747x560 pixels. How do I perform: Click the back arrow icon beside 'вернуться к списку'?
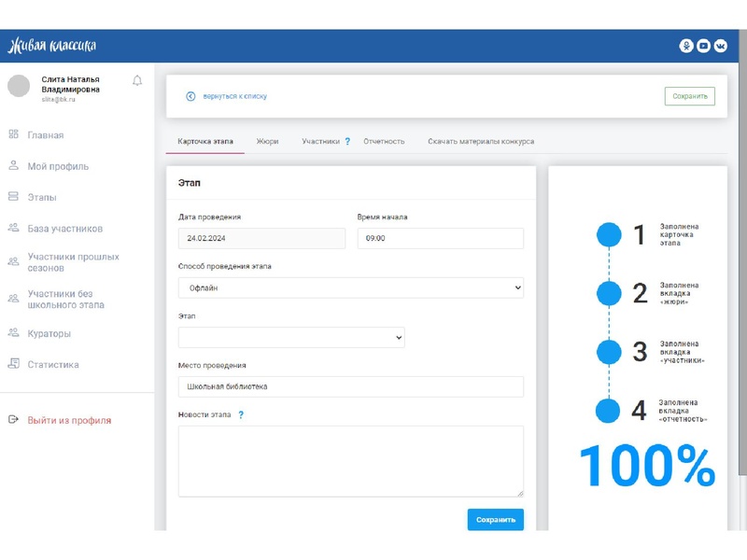pyautogui.click(x=190, y=96)
